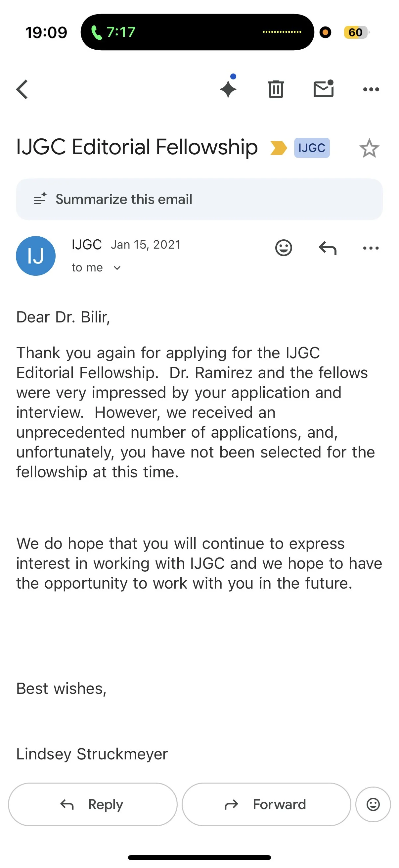Delete this email with the trash icon
Screen dimensions: 399x868
click(x=276, y=89)
